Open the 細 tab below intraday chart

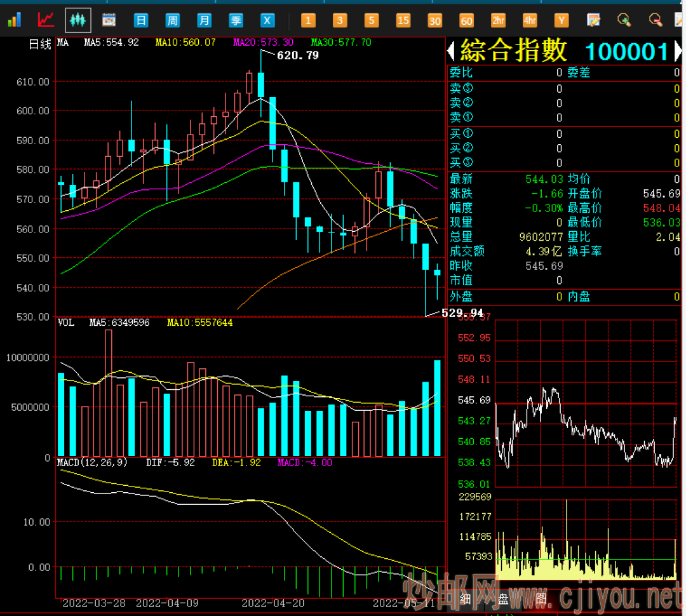(466, 598)
